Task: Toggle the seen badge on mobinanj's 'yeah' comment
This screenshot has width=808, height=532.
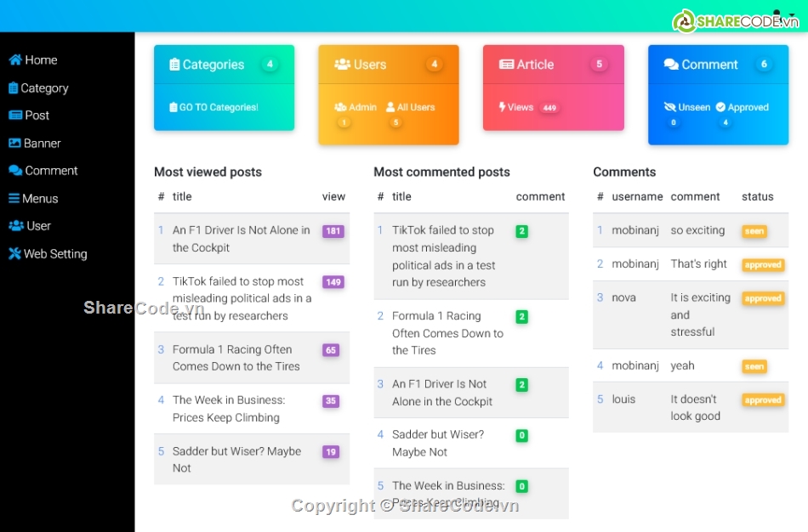Action: 754,365
